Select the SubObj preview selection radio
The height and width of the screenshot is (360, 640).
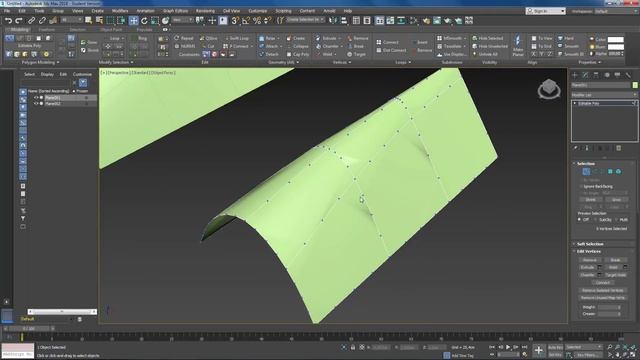(595, 220)
